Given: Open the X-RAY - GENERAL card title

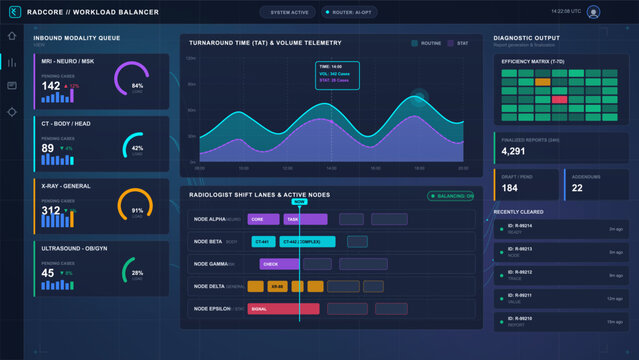Looking at the screenshot, I should 66,186.
